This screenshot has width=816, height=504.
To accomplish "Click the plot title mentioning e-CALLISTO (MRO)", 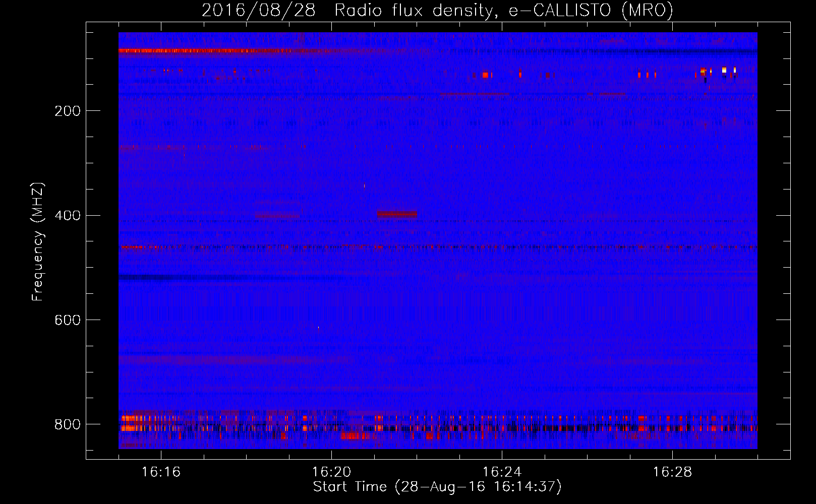I will (x=437, y=10).
